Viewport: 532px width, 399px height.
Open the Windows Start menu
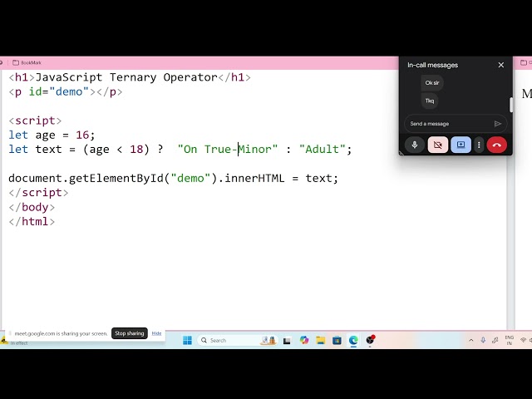click(187, 340)
